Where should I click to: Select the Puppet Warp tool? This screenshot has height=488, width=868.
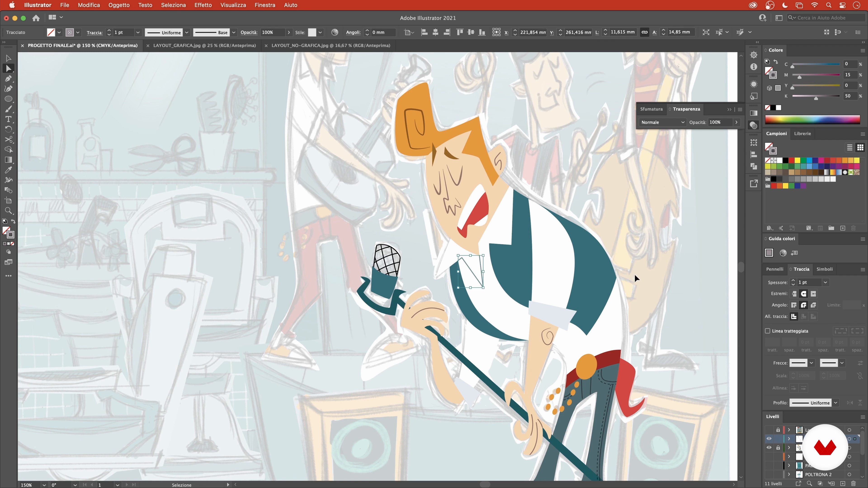pos(8,180)
